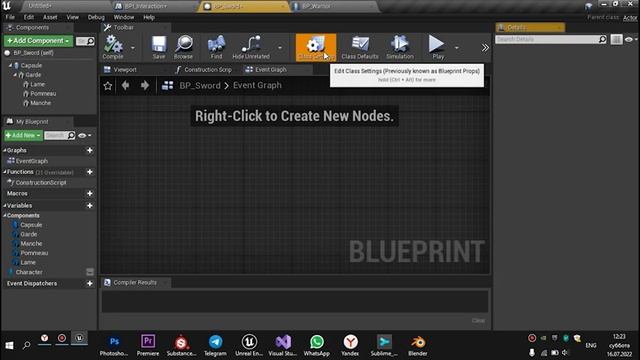This screenshot has height=360, width=640.
Task: Bookmark graph with star icon
Action: [x=108, y=86]
